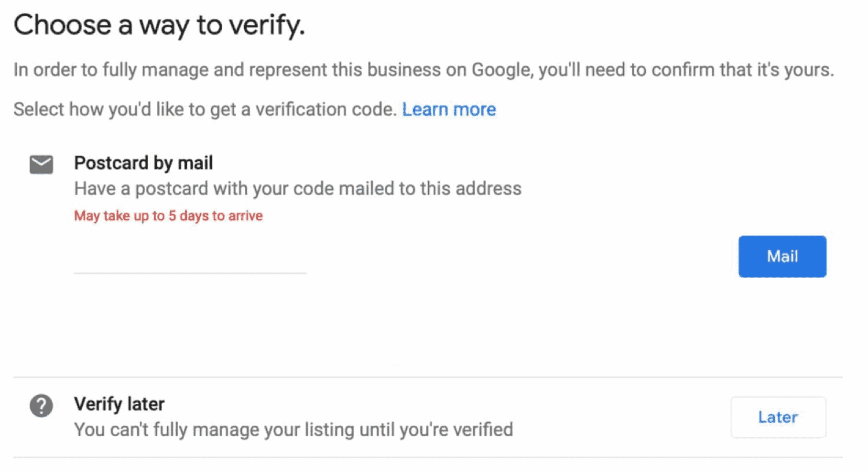
Task: Click 'Have a postcard with your code mailed' description
Action: pyautogui.click(x=297, y=189)
